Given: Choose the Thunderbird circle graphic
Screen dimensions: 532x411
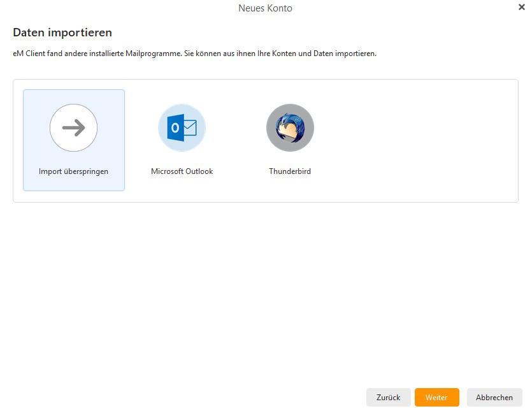Looking at the screenshot, I should [290, 127].
